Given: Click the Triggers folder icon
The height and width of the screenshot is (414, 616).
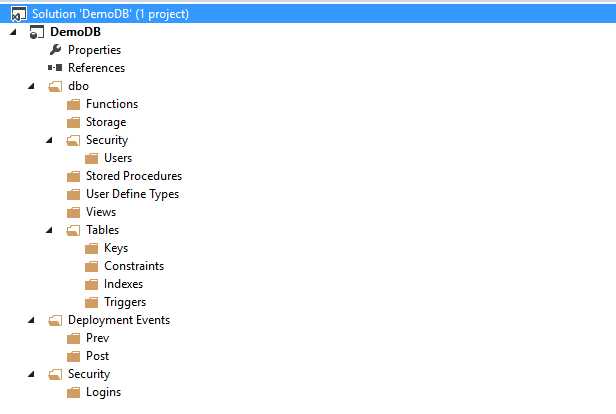Looking at the screenshot, I should [92, 302].
